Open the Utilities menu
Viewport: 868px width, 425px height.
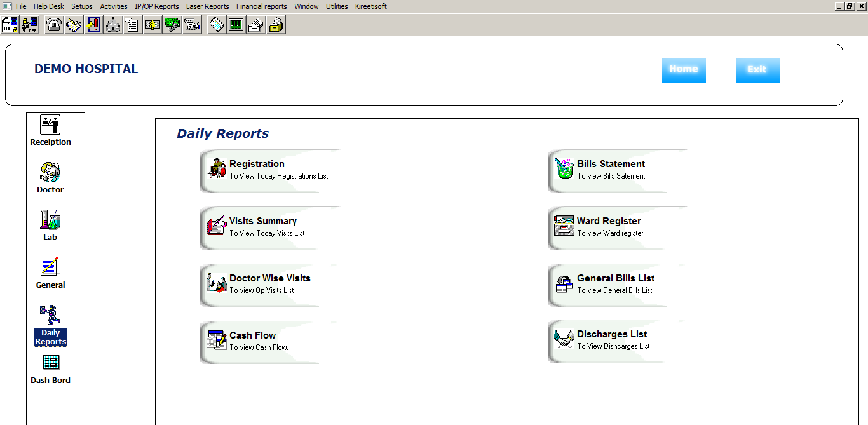pyautogui.click(x=337, y=6)
